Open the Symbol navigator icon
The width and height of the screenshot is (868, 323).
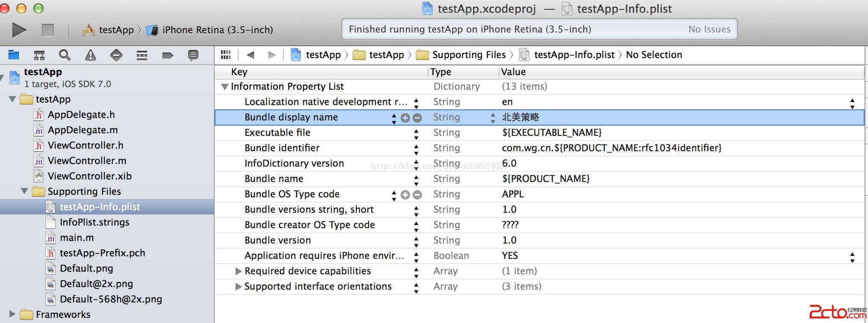tap(39, 55)
